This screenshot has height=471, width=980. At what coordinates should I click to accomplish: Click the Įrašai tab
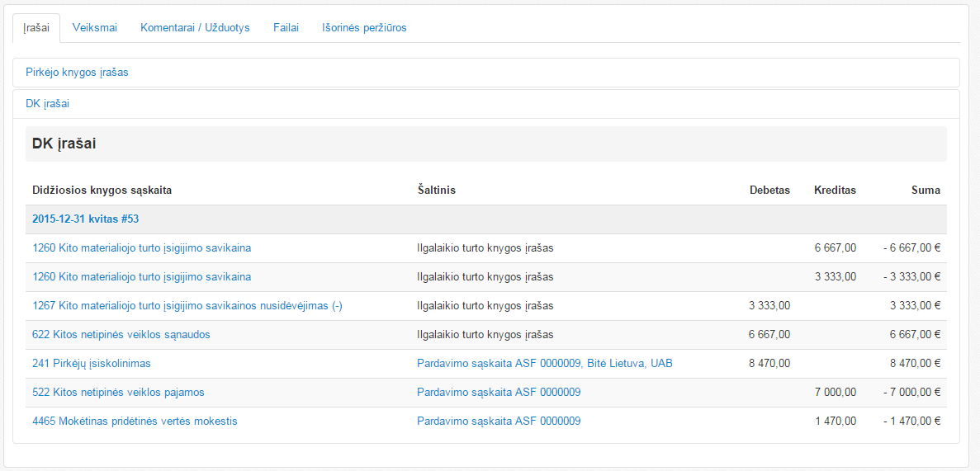(36, 27)
